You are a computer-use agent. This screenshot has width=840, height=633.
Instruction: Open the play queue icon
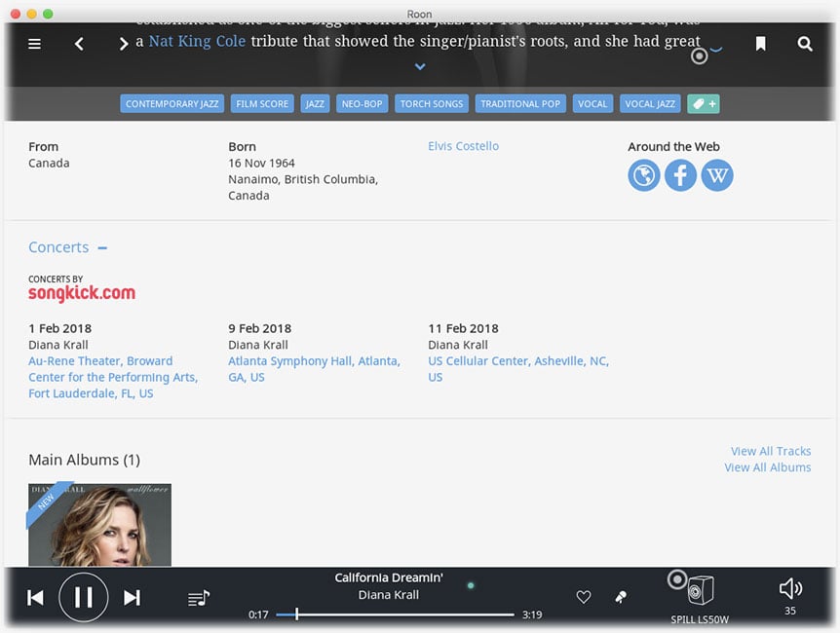(x=199, y=598)
